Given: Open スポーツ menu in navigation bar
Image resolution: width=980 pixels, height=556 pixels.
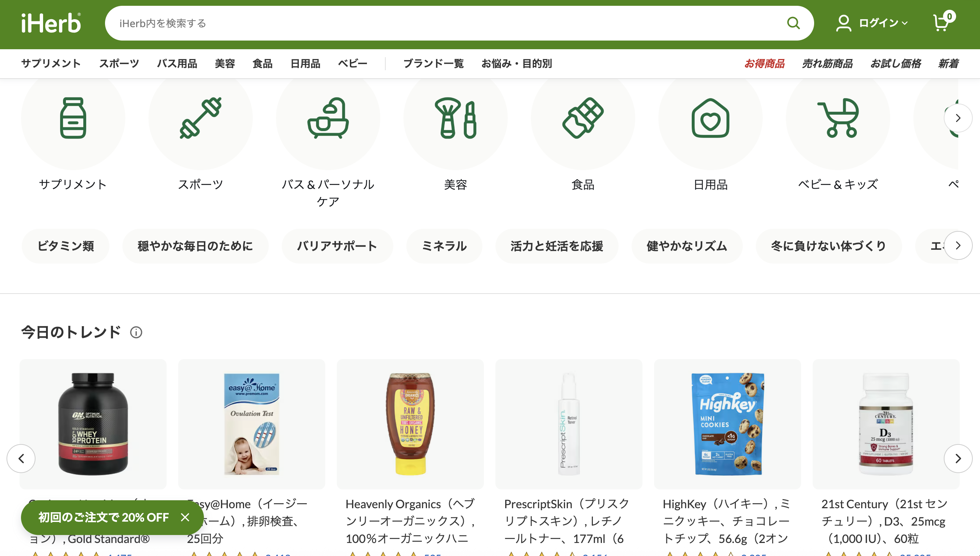Looking at the screenshot, I should pyautogui.click(x=119, y=63).
